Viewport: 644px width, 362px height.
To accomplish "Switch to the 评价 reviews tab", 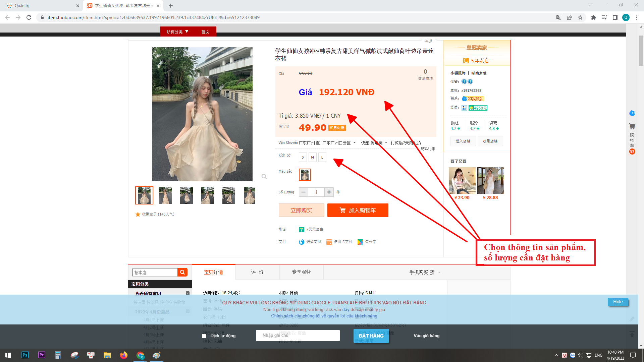I will pyautogui.click(x=257, y=272).
